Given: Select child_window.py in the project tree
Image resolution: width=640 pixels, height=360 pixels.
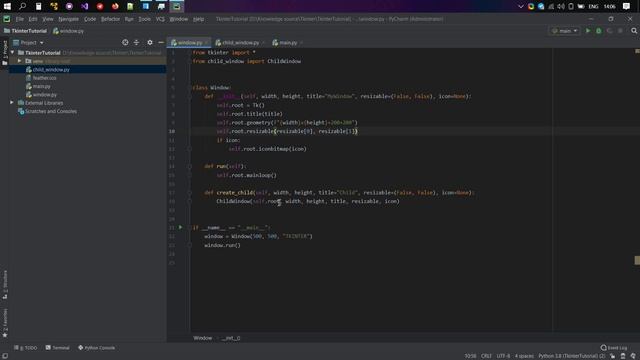Looking at the screenshot, I should (51, 69).
